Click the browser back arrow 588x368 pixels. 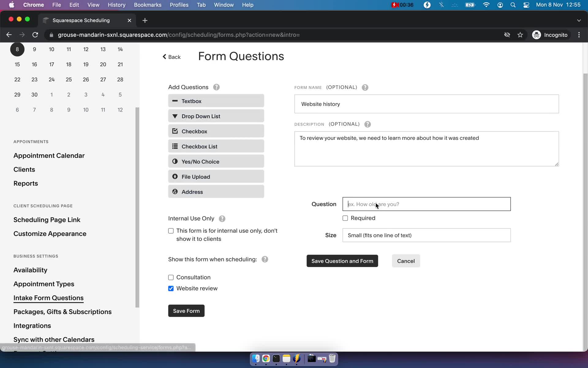tap(9, 35)
